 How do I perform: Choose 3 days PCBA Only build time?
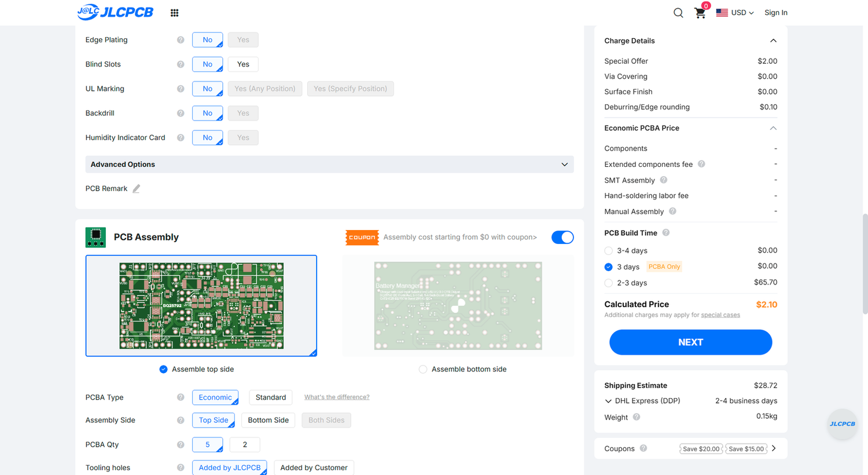click(x=608, y=267)
